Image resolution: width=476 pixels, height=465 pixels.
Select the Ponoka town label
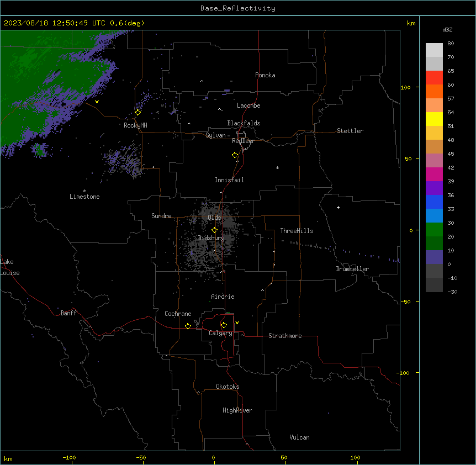(265, 75)
